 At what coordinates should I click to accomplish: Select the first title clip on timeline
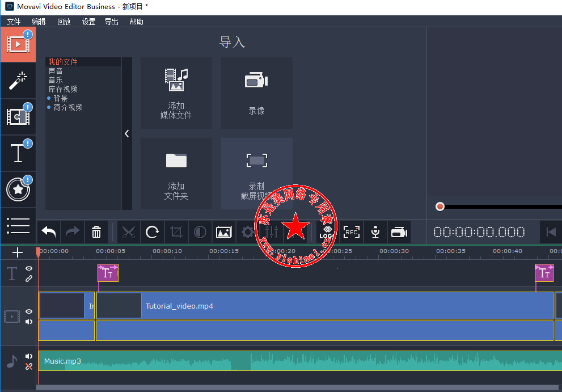click(x=108, y=273)
